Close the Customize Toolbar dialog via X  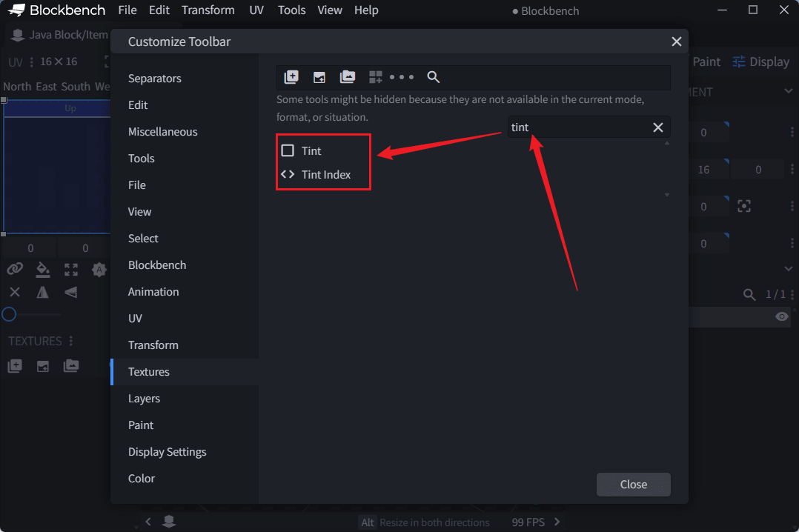[x=676, y=41]
